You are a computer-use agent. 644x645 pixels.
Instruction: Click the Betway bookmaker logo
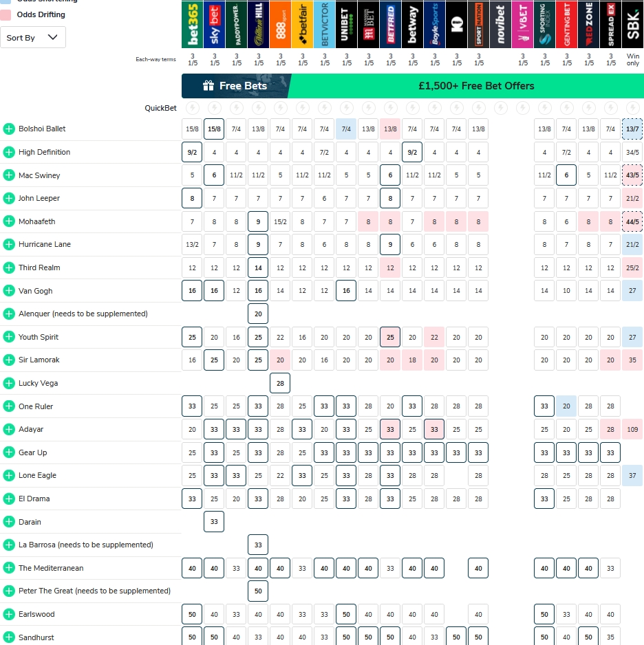click(x=412, y=24)
